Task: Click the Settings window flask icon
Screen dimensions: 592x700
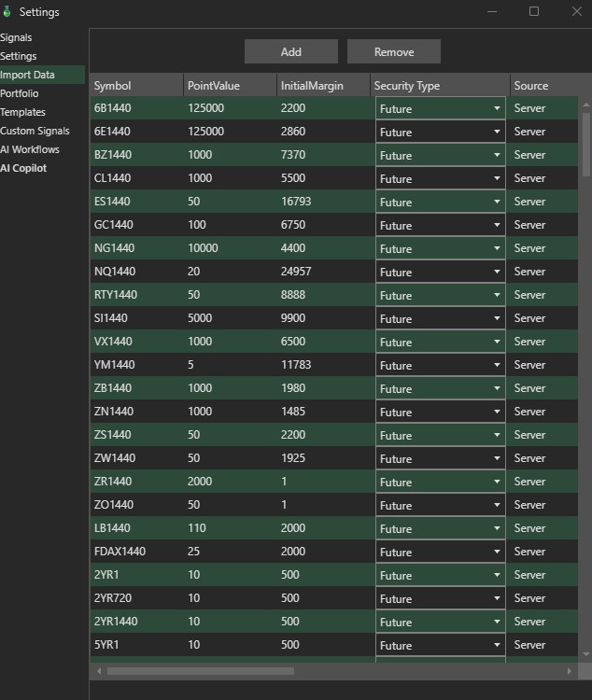Action: [7, 11]
